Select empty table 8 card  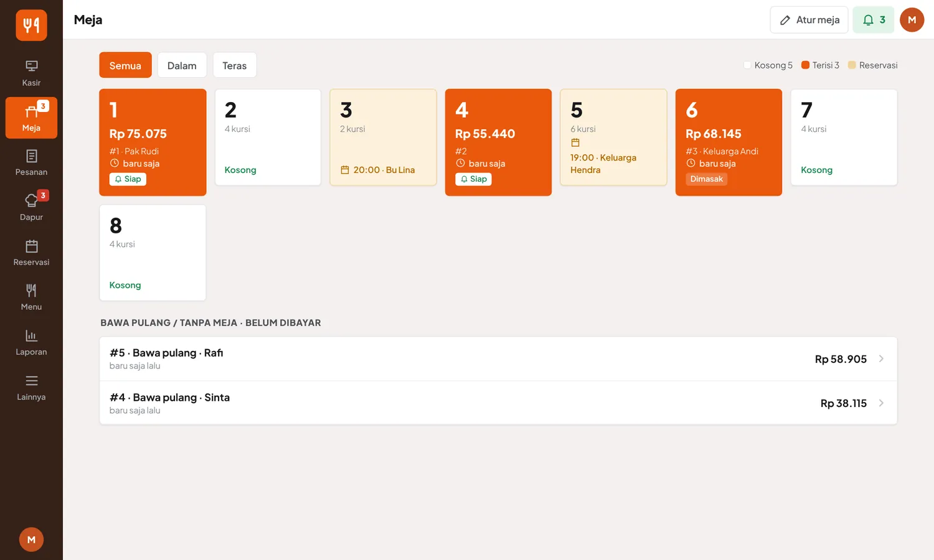[153, 253]
